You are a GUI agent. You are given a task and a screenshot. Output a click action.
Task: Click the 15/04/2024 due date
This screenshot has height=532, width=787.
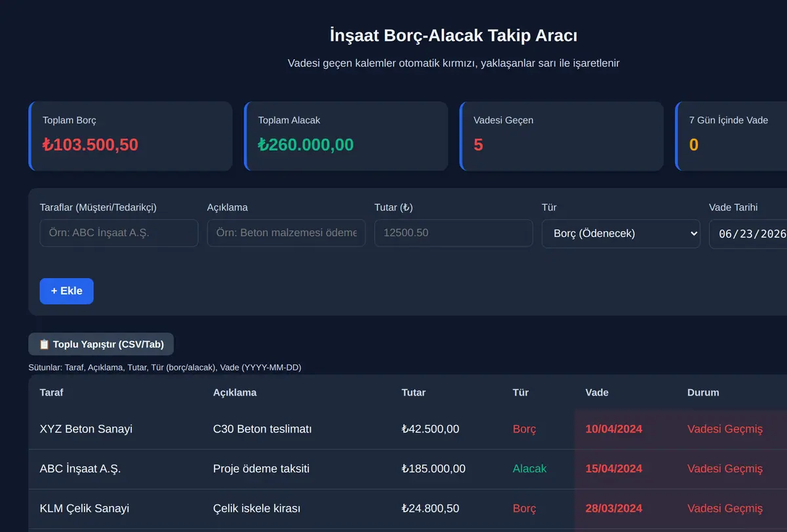[x=614, y=469]
